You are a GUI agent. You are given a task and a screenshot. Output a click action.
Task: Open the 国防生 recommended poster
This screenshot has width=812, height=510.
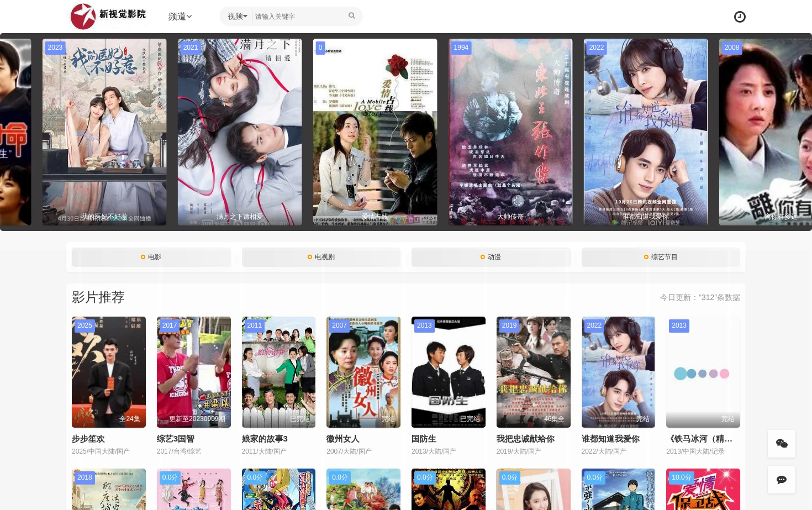(449, 372)
